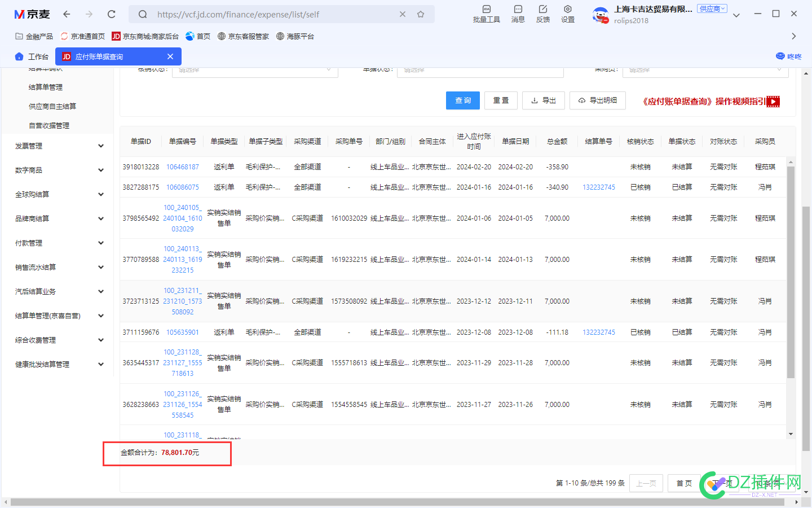Screen dimensions: 812x508
Task: Open the 采购员 dropdown
Action: [x=705, y=72]
